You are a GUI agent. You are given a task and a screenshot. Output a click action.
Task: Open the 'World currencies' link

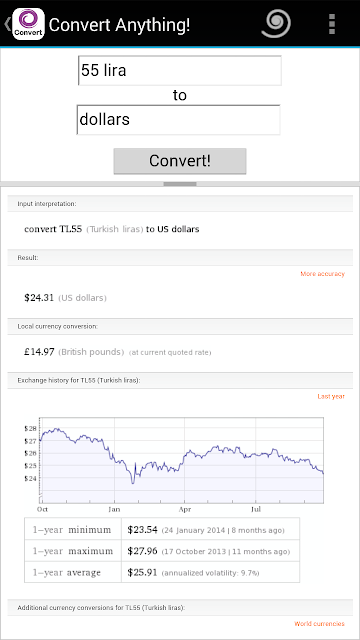coord(320,624)
